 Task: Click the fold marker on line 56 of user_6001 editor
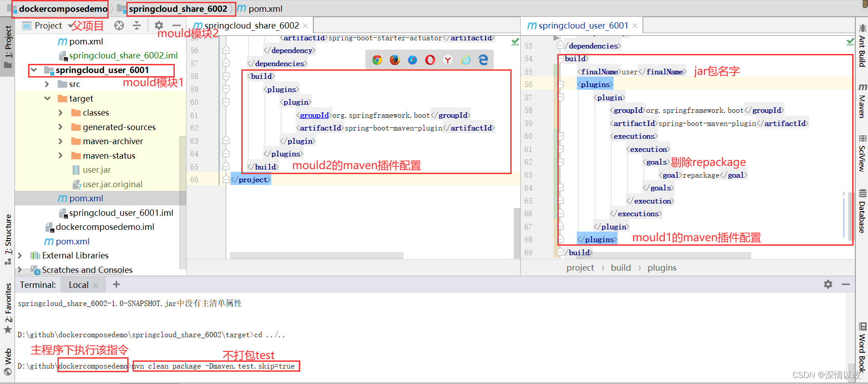point(561,84)
